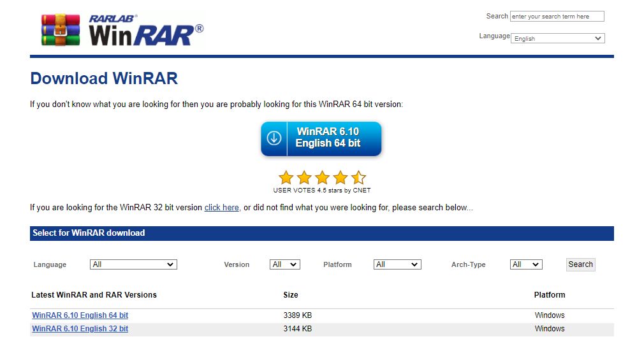Image resolution: width=644 pixels, height=353 pixels.
Task: Open the Version dropdown
Action: click(285, 265)
